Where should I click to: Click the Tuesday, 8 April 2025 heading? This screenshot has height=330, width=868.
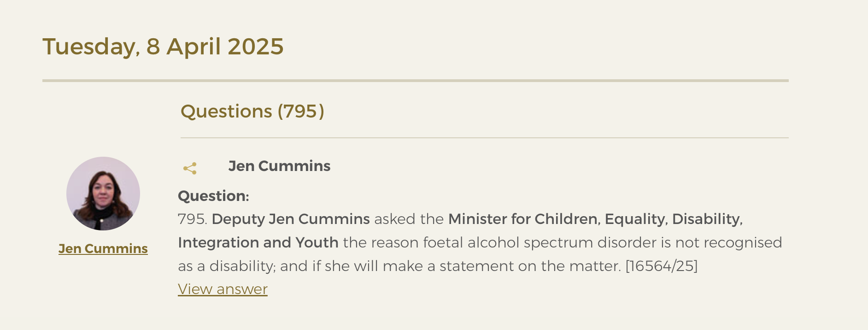tap(163, 47)
